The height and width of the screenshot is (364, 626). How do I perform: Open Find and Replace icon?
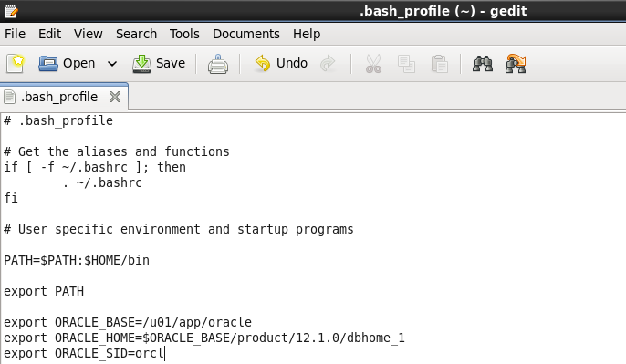coord(516,64)
